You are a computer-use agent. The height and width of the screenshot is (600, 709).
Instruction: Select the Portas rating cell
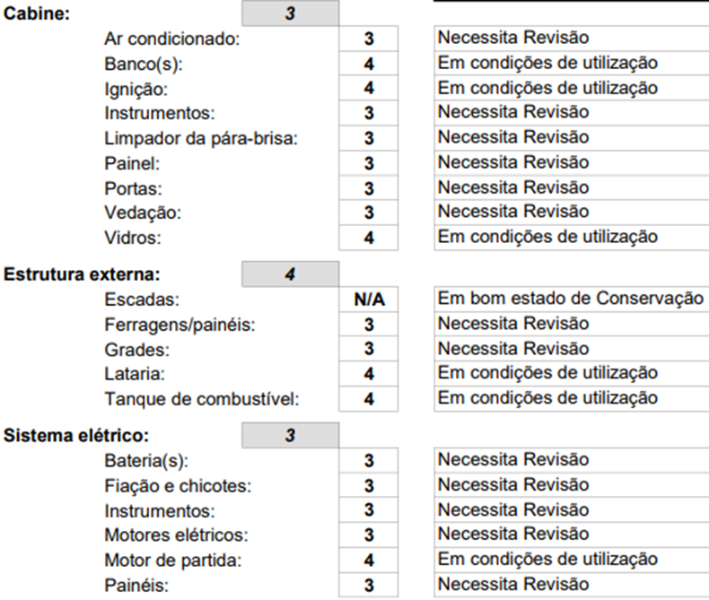(x=369, y=187)
